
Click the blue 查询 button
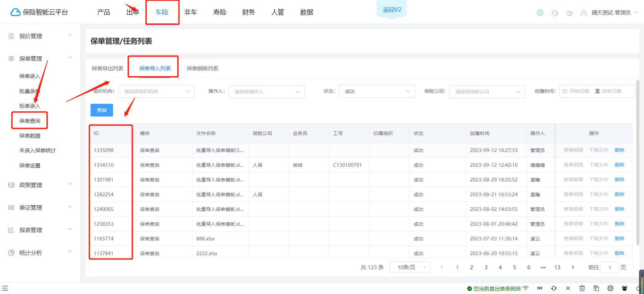tap(102, 110)
